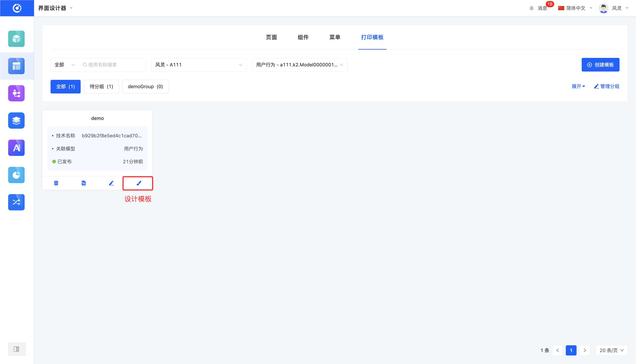636x364 pixels.
Task: Click the name search input field
Action: point(113,65)
